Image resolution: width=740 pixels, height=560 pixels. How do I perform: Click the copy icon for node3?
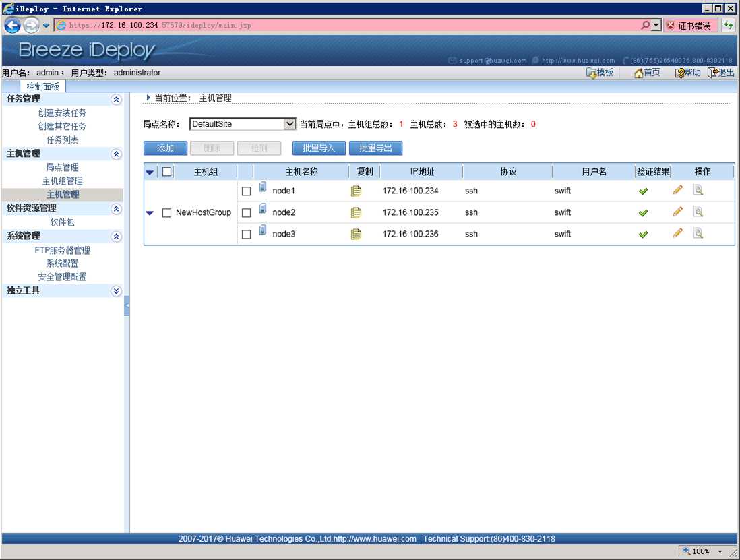pos(357,234)
